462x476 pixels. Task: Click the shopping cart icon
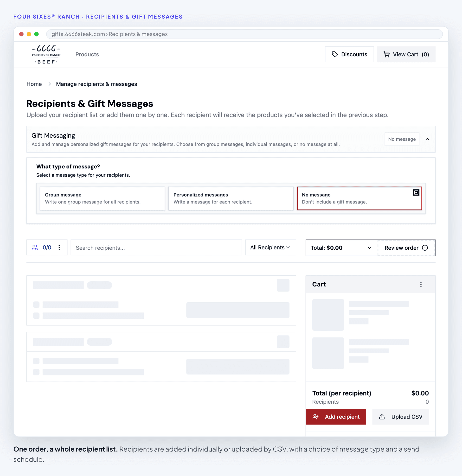click(386, 54)
